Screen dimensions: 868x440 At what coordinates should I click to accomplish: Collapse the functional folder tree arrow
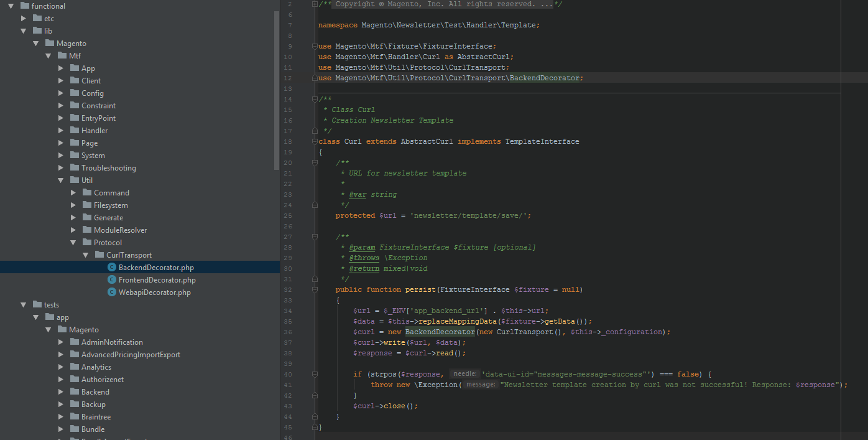point(11,6)
